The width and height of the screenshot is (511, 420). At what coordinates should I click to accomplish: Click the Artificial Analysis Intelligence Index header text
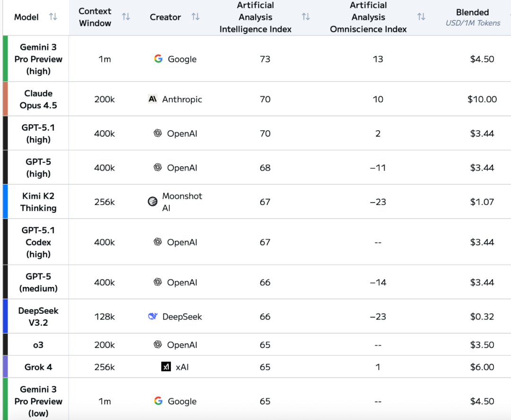coord(255,17)
